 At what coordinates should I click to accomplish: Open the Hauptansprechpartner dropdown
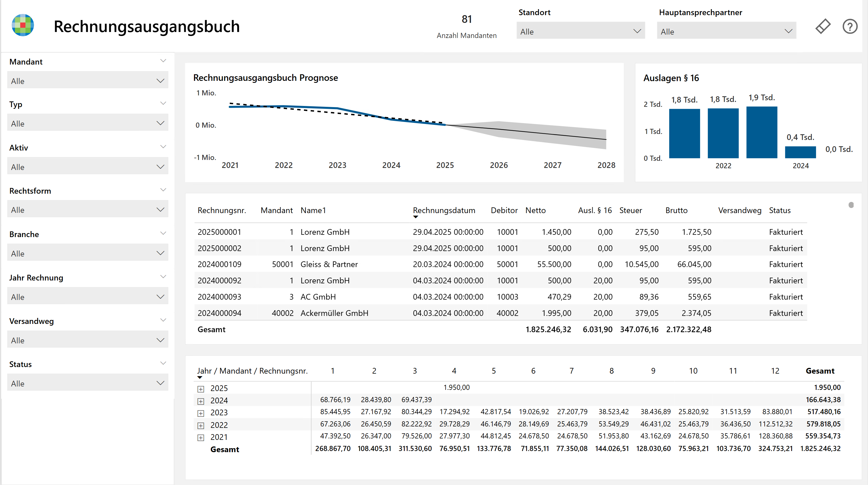tap(727, 31)
